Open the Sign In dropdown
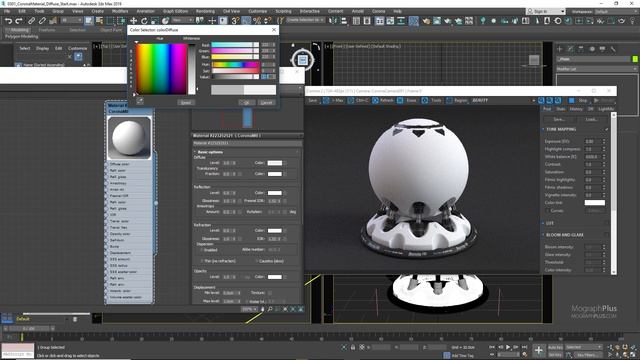This screenshot has width=640, height=360. pos(546,11)
